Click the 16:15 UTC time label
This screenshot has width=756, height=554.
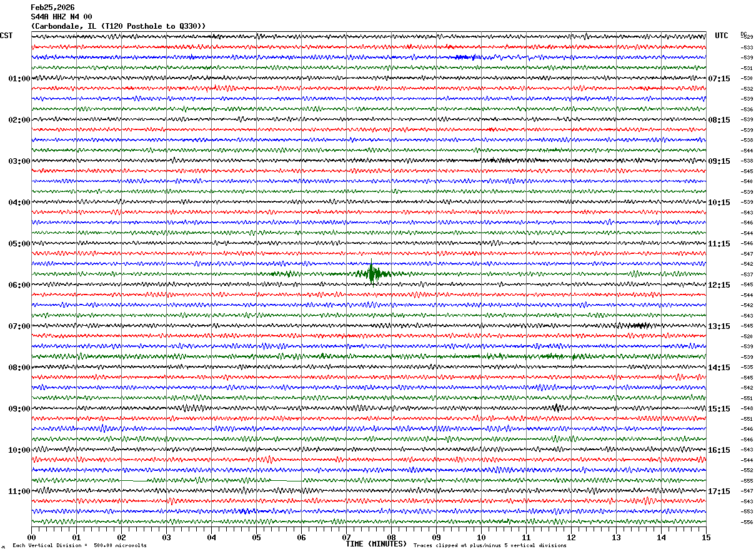(719, 450)
